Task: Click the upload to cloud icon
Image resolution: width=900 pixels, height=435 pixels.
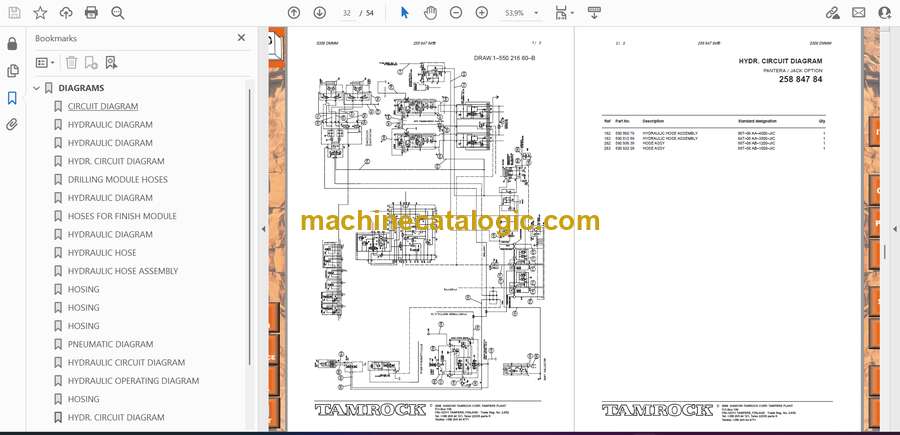Action: pos(66,13)
